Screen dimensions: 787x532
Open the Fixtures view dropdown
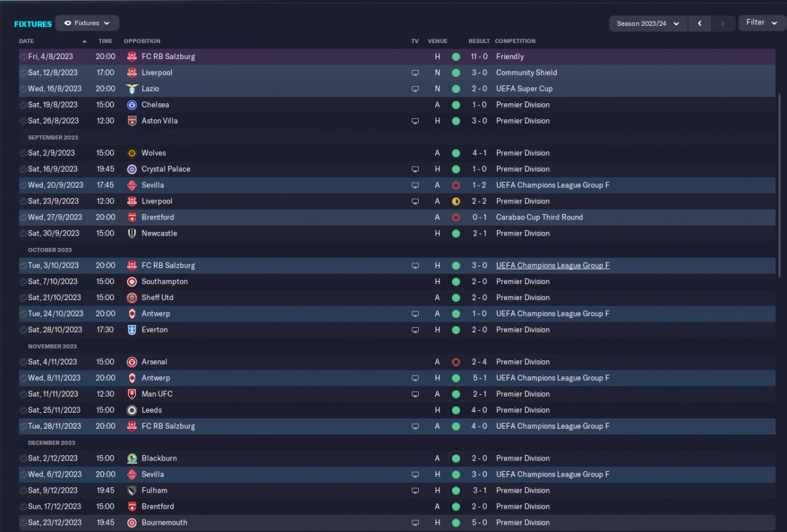(87, 23)
